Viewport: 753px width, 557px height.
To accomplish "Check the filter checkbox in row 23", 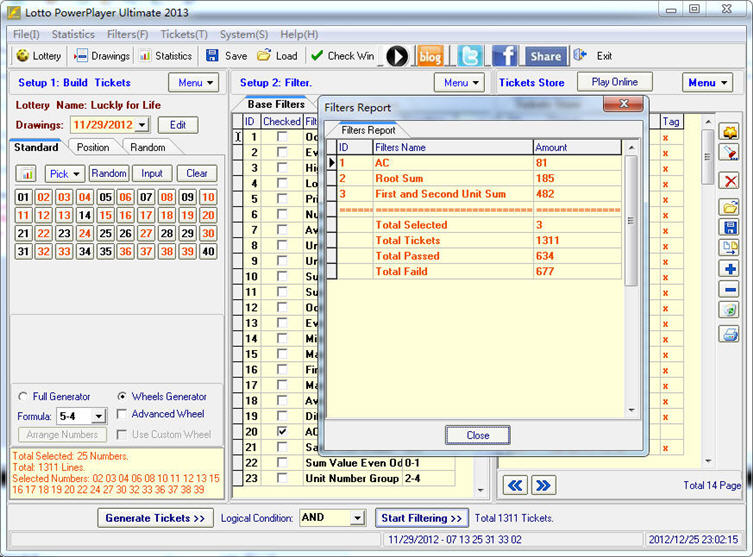I will tap(282, 478).
